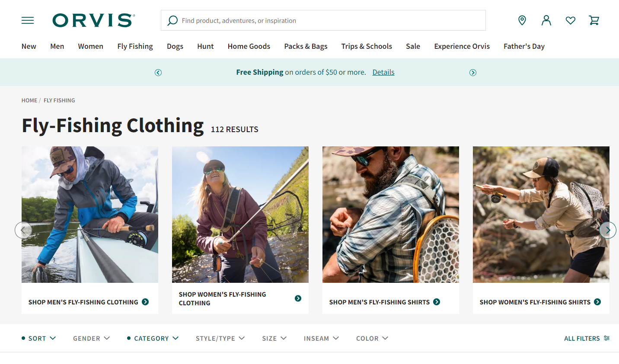The height and width of the screenshot is (364, 619).
Task: Click the product search field
Action: coord(323,20)
